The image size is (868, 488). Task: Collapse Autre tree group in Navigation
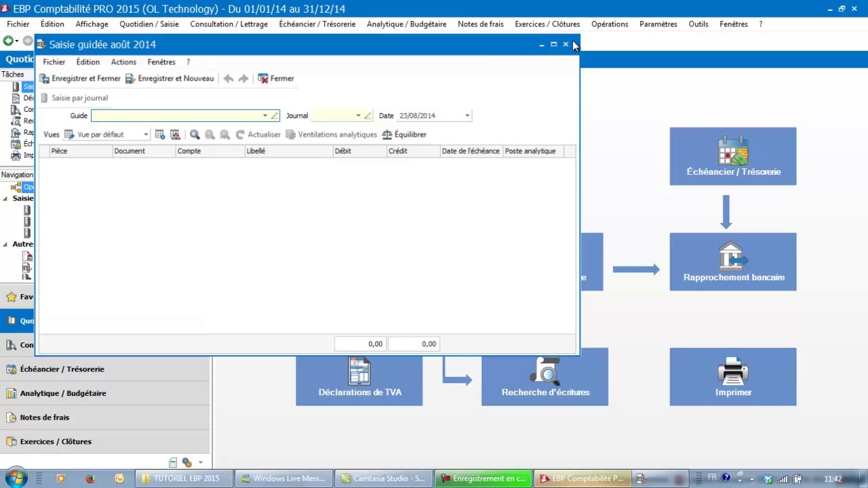(x=5, y=244)
